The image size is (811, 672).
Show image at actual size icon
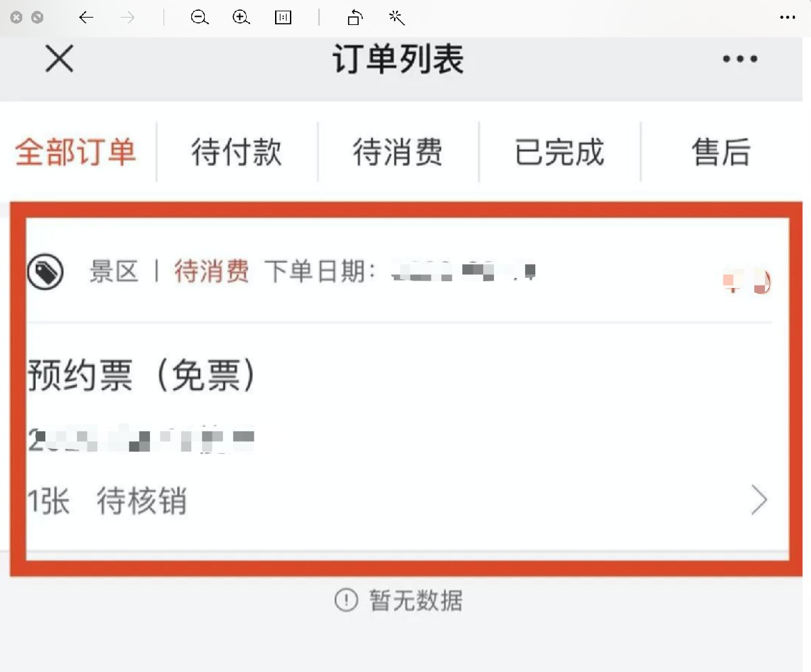click(283, 18)
